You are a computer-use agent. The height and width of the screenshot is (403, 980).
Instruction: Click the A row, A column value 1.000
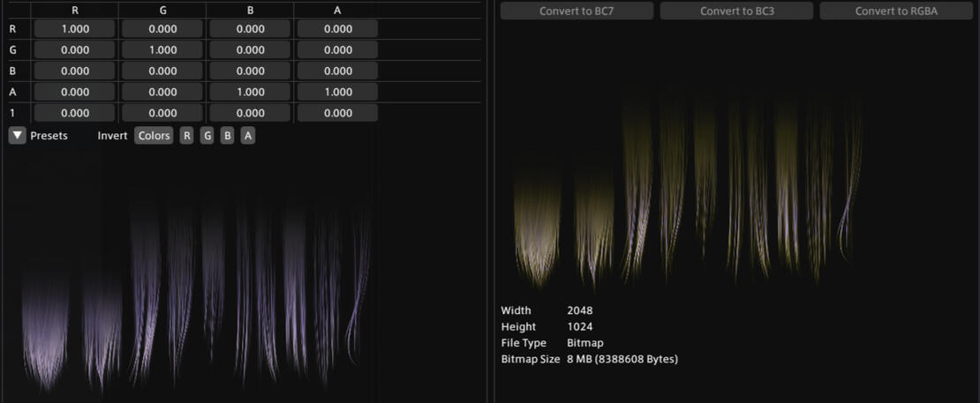click(337, 92)
